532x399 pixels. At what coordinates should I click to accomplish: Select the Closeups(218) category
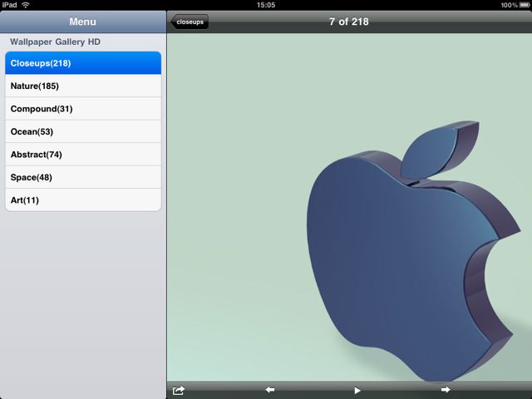[83, 63]
